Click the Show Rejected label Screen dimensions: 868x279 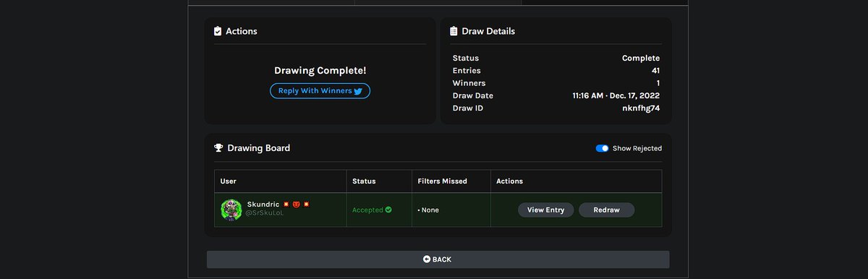coord(637,148)
